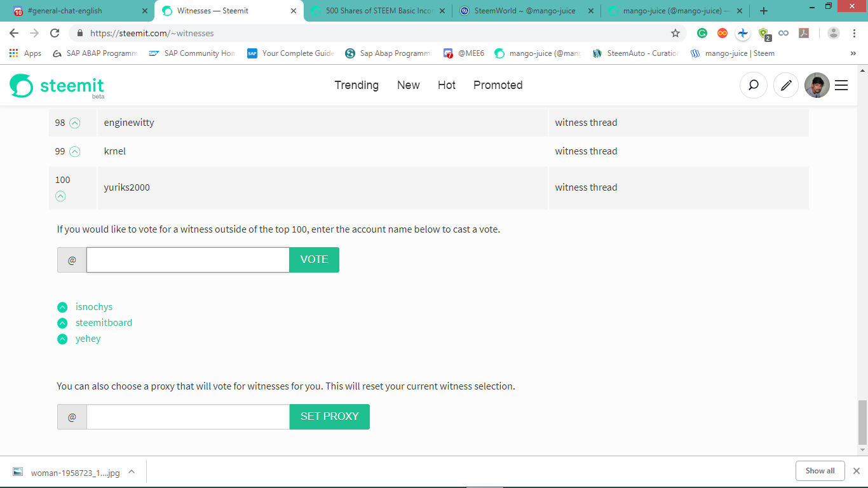868x488 pixels.
Task: Click the gray infinity extension icon
Action: click(783, 33)
